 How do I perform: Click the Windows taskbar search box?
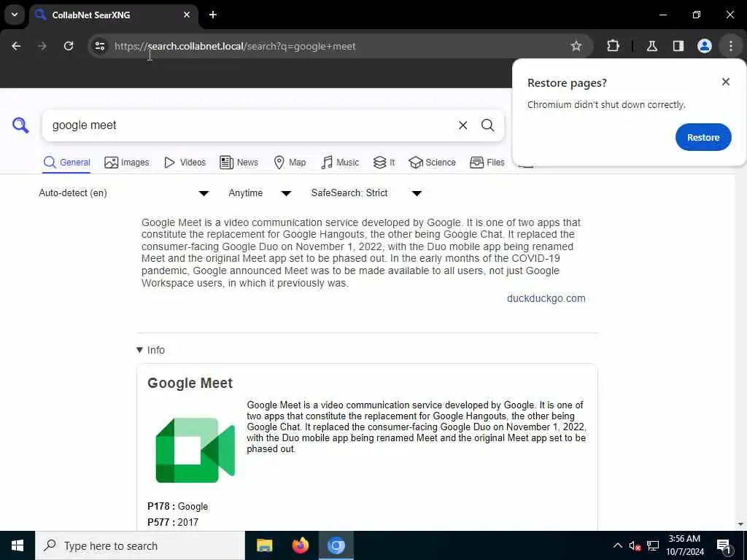[x=140, y=545]
